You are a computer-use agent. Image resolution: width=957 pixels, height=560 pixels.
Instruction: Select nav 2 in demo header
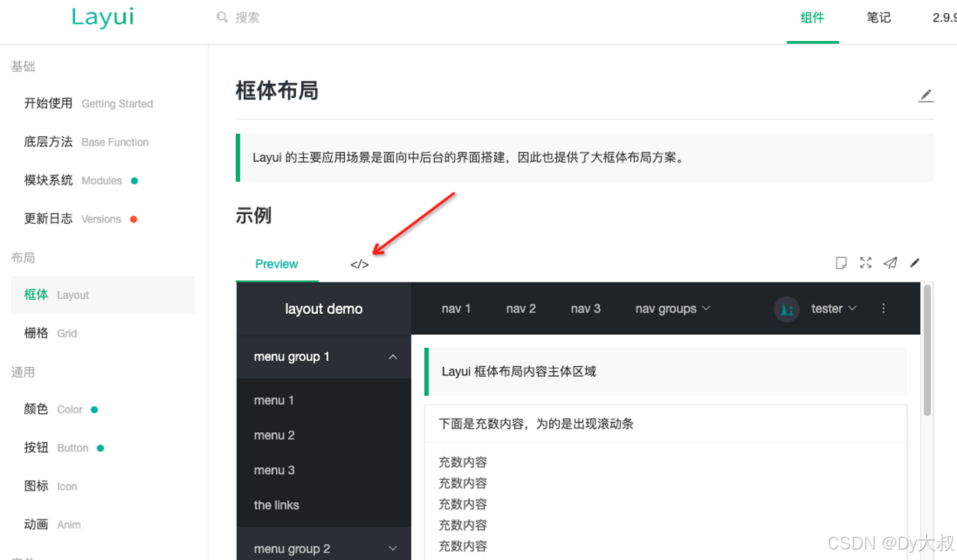(521, 308)
